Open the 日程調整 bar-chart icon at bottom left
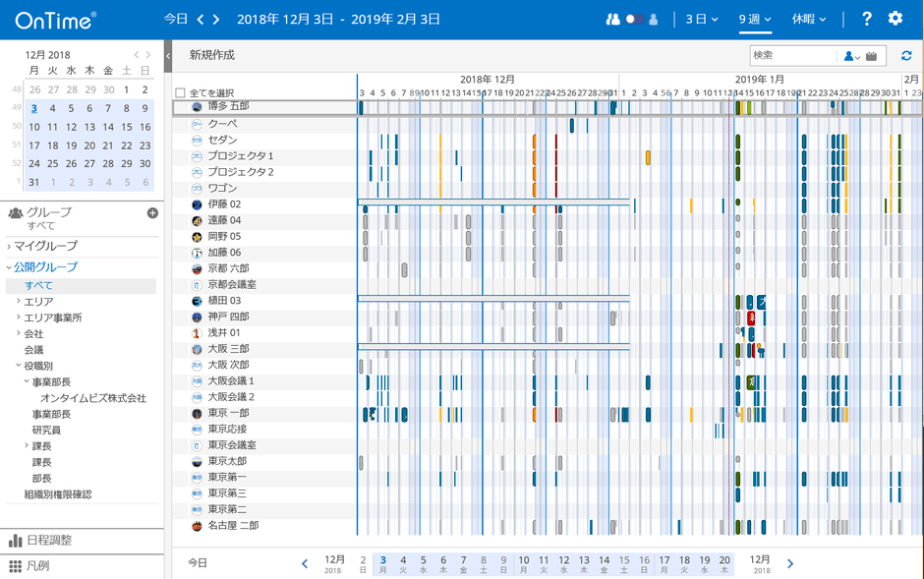This screenshot has height=579, width=924. coord(18,542)
